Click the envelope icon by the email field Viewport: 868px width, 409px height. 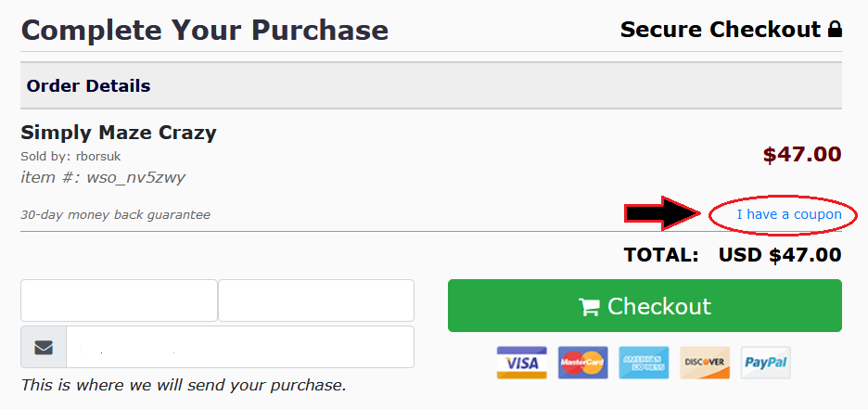point(44,347)
